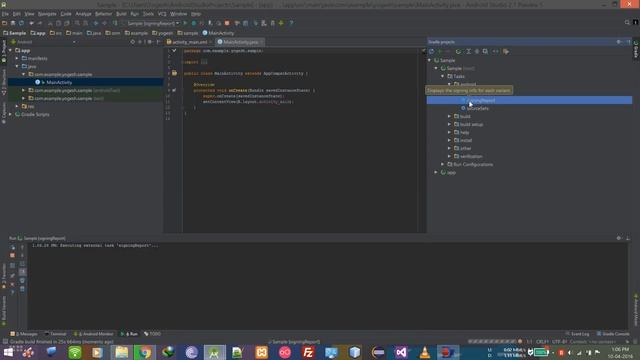Open the VCS menu
The height and width of the screenshot is (360, 640).
point(162,14)
